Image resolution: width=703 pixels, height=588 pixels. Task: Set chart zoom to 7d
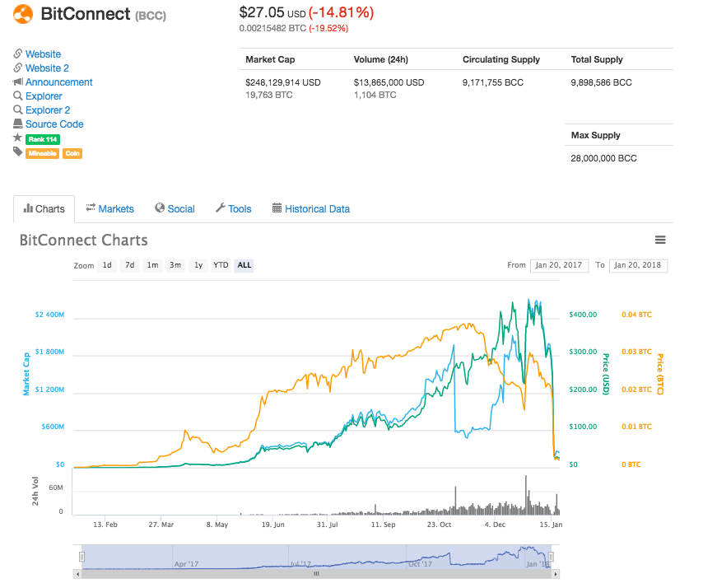click(x=130, y=265)
